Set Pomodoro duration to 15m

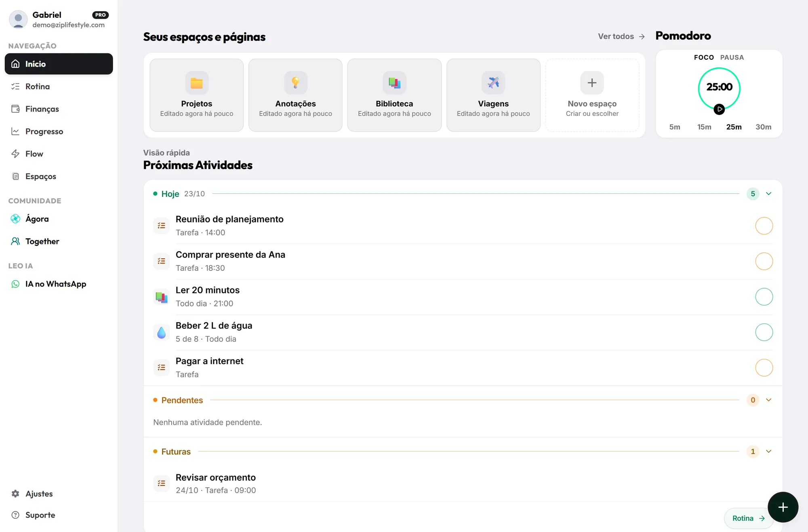click(704, 127)
